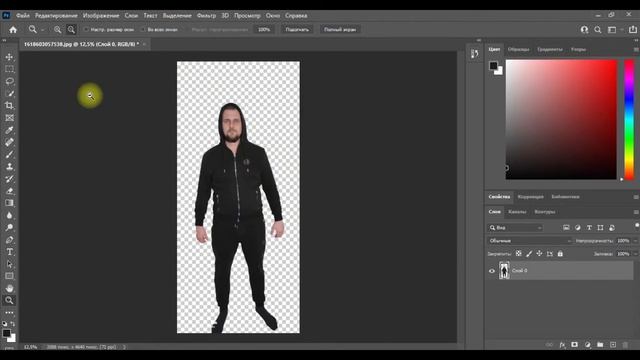The width and height of the screenshot is (640, 360).
Task: Select the Rectangle shape tool
Action: pyautogui.click(x=9, y=276)
